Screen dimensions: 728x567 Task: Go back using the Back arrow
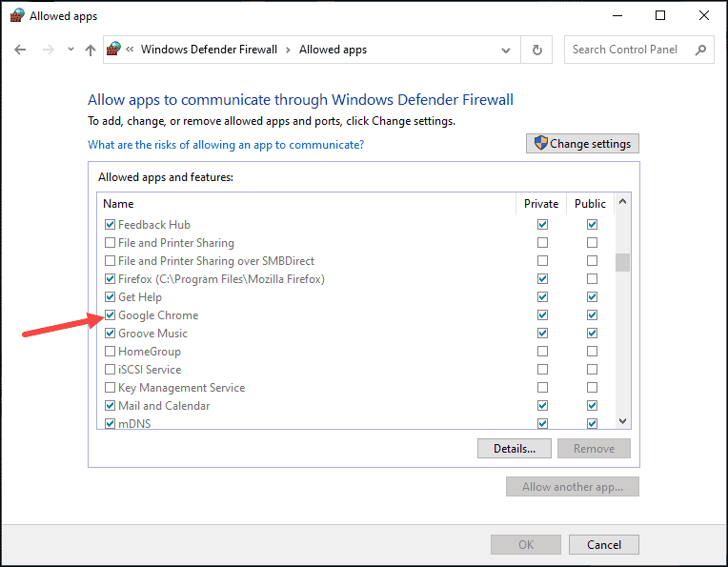point(20,50)
